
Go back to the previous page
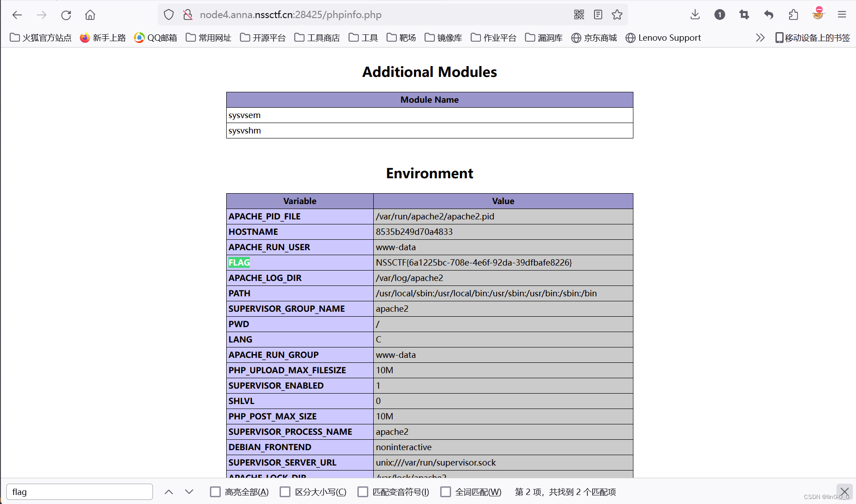[x=17, y=15]
